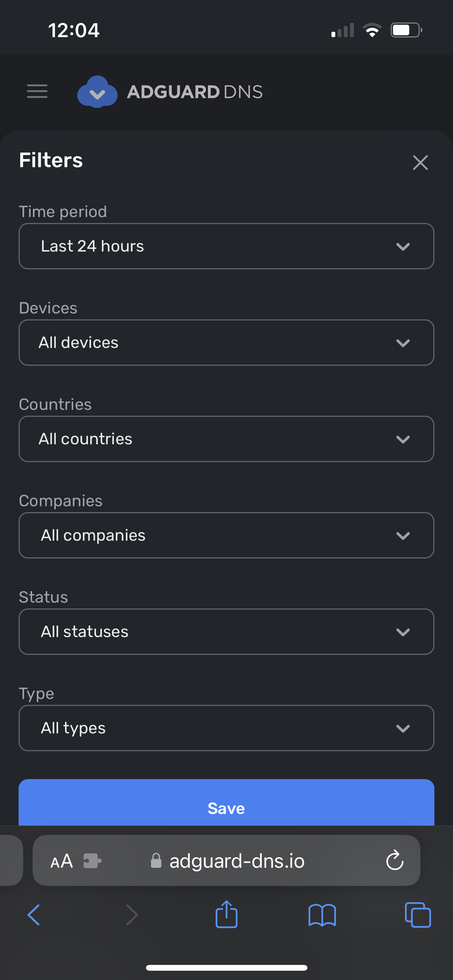Open the All companies filter dropdown

(226, 535)
